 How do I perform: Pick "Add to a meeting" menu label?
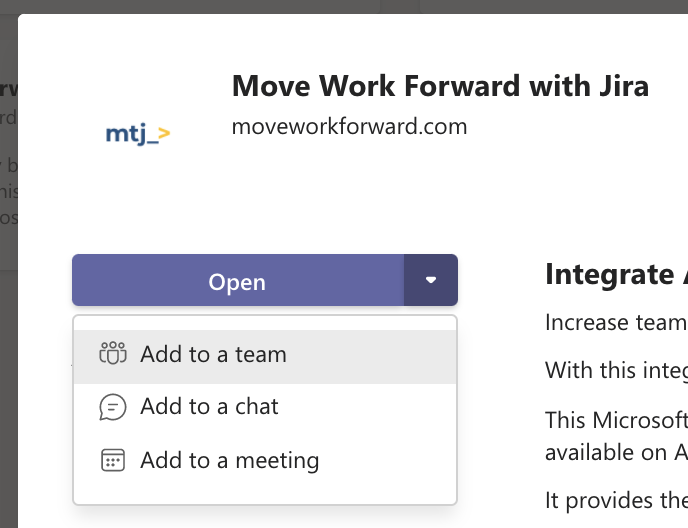(x=229, y=460)
